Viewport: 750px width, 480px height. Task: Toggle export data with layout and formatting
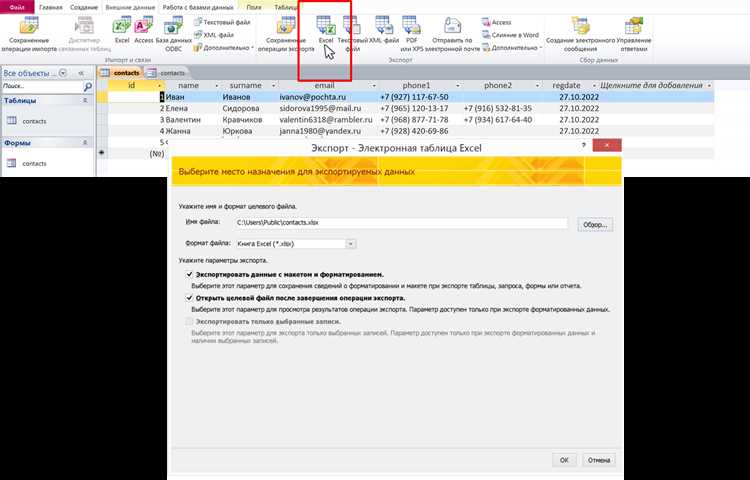tap(189, 274)
